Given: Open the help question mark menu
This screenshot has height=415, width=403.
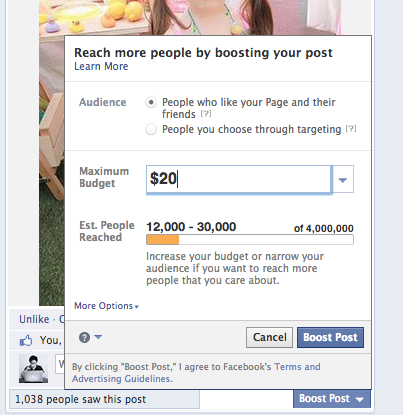Looking at the screenshot, I should [90, 337].
